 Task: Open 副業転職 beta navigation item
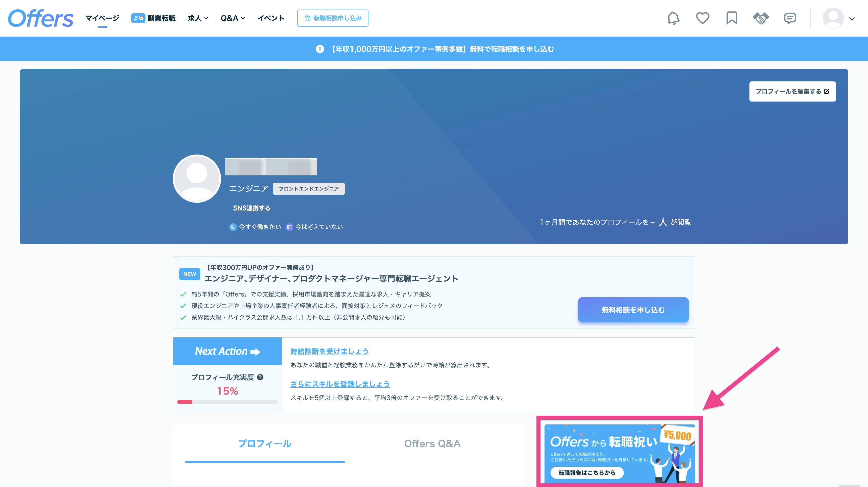153,18
